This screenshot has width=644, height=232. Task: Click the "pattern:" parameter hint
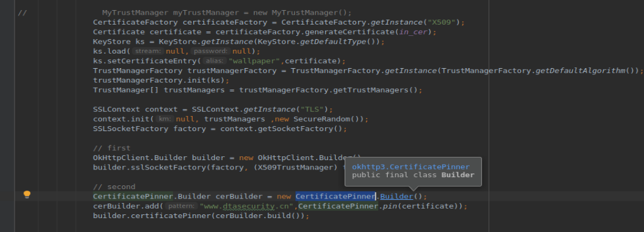182,206
